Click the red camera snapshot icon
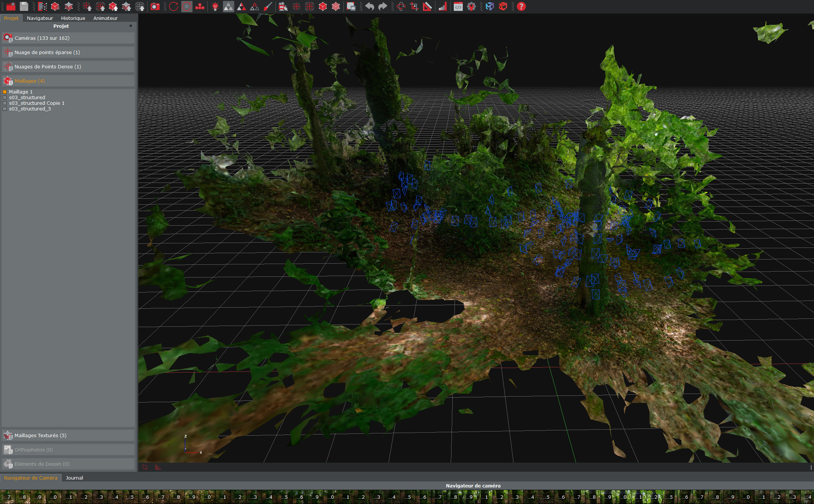The height and width of the screenshot is (504, 814). point(155,6)
